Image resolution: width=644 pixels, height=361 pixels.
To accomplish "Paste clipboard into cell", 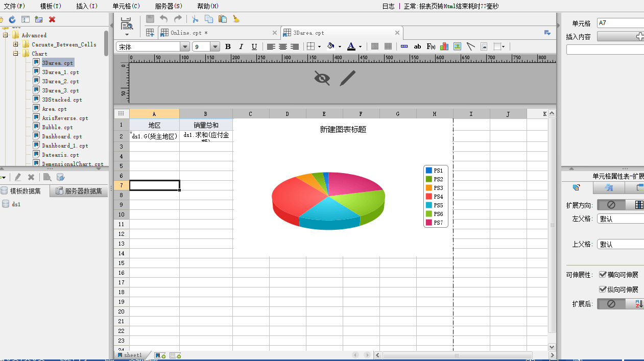I will point(223,19).
